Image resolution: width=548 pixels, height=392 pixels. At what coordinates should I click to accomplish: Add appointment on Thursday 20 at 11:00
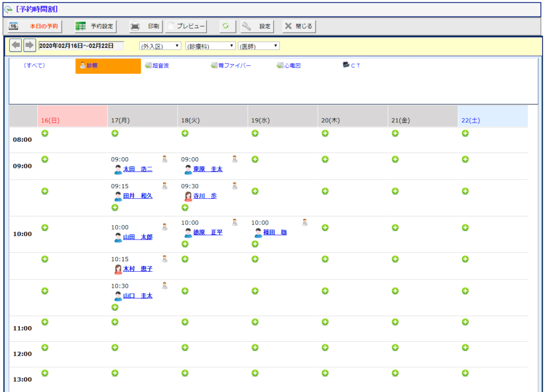[325, 322]
